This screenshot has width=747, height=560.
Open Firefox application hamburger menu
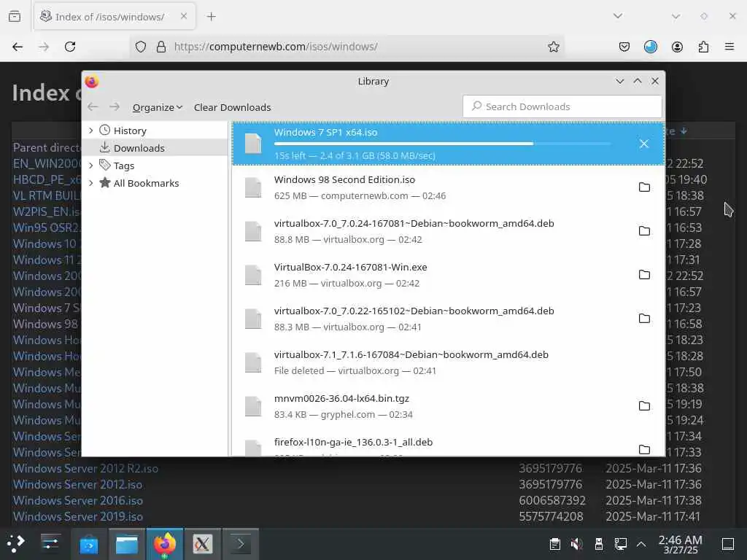(729, 47)
